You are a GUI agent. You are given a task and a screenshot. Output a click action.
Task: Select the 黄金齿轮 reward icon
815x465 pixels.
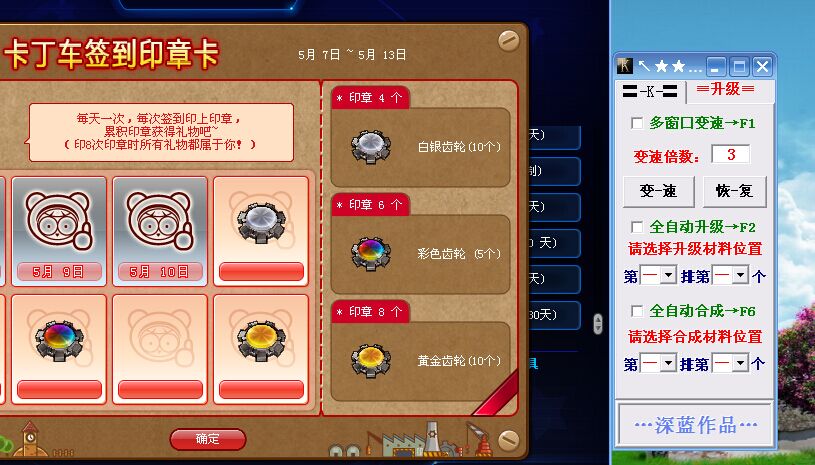pos(370,361)
